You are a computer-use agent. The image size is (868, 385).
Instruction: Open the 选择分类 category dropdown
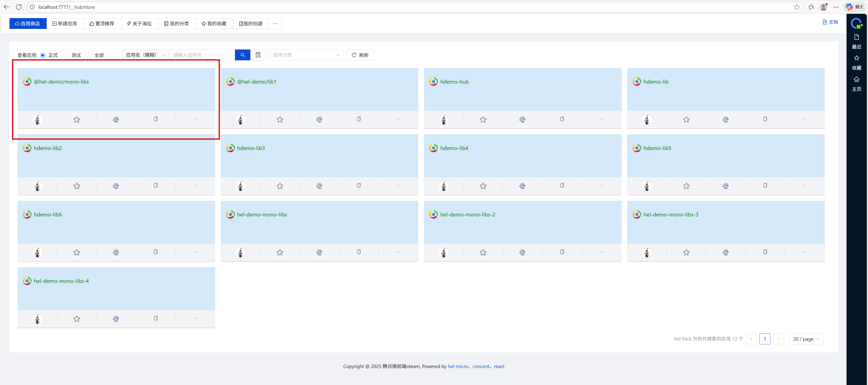[306, 55]
